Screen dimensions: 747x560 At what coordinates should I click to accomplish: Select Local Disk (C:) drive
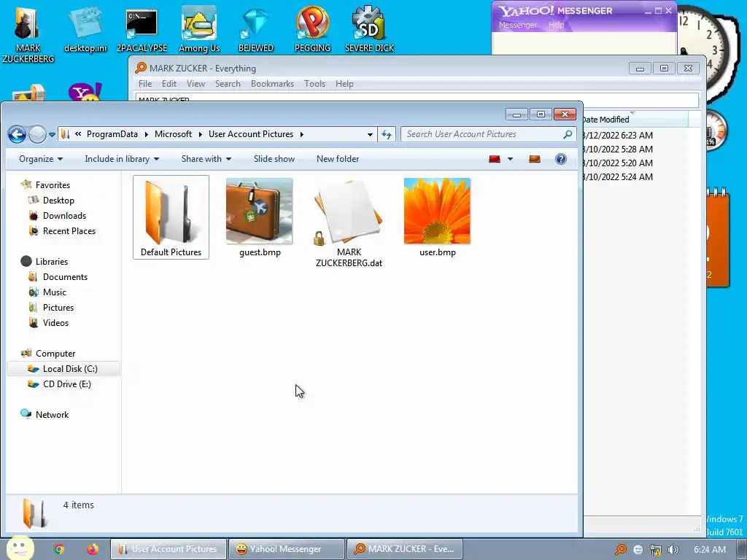coord(63,368)
